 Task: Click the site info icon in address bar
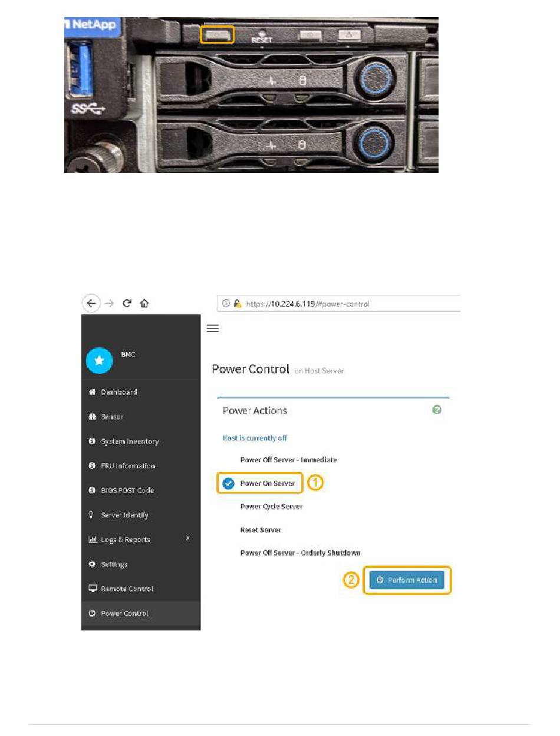(x=226, y=304)
